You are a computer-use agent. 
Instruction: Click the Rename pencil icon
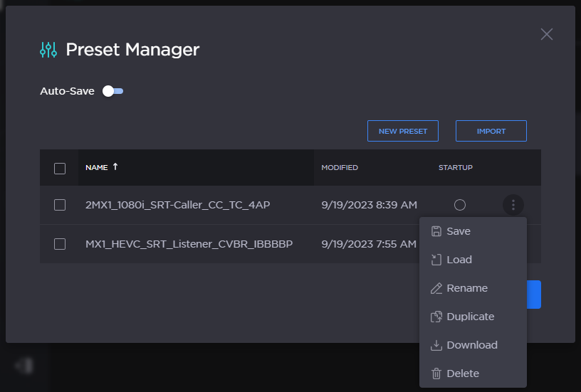(436, 288)
